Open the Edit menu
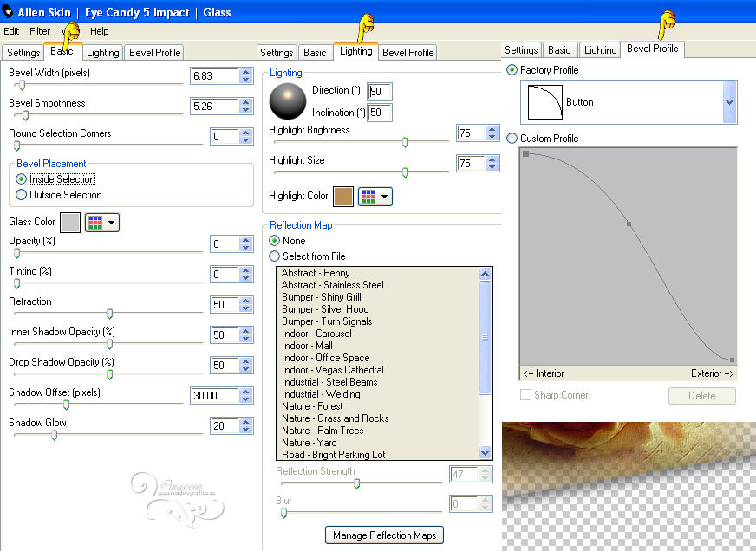756x551 pixels. [11, 31]
